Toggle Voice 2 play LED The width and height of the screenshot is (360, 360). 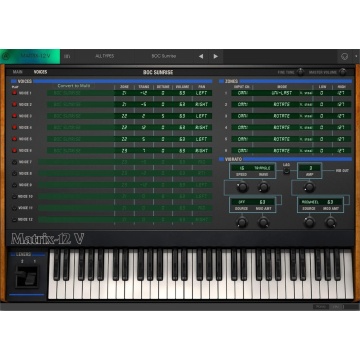coord(14,104)
